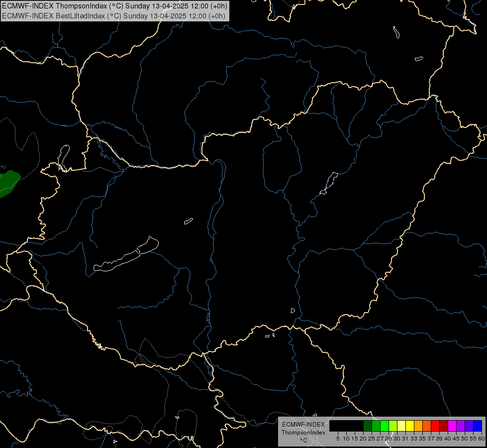Viewport: 487px width, 448px height.
Task: Select the dark red 39–40 legend swatch
Action: (x=444, y=426)
